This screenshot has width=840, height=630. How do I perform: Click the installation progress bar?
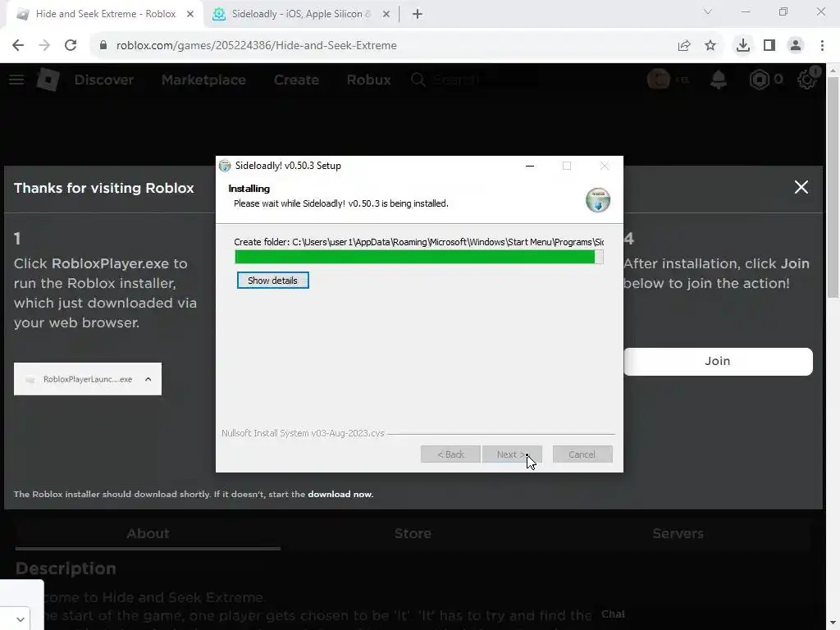click(x=419, y=257)
